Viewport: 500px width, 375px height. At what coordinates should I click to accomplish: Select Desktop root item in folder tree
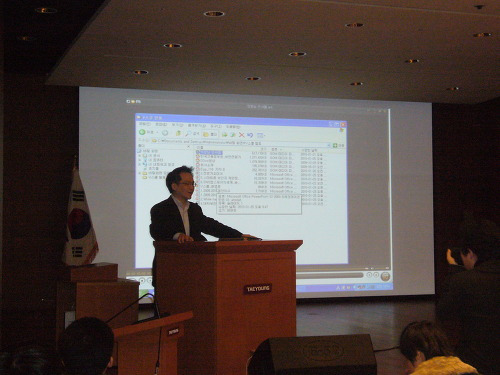coord(148,151)
